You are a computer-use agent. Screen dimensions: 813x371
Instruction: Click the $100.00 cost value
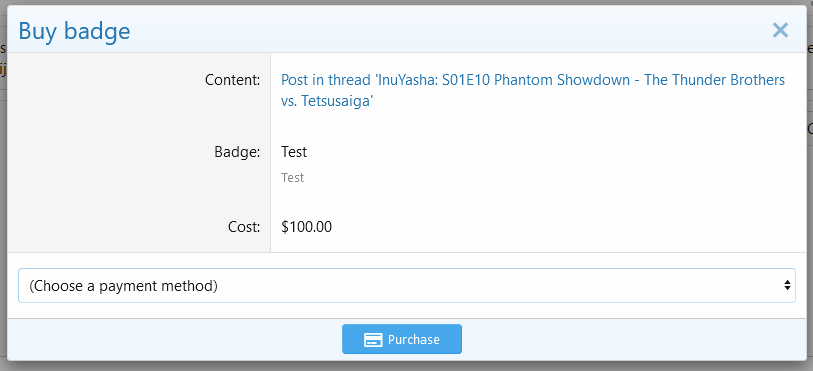coord(306,226)
